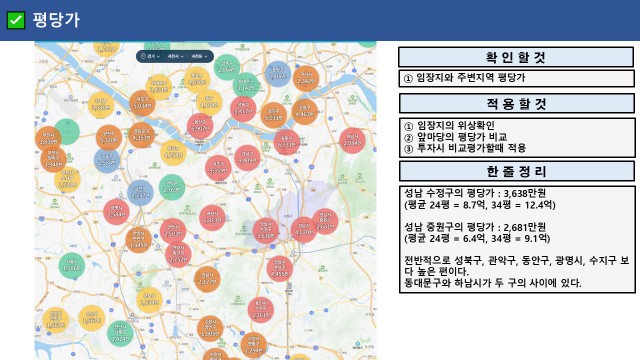Open the 과천시 city dropdown on the map

175,56
